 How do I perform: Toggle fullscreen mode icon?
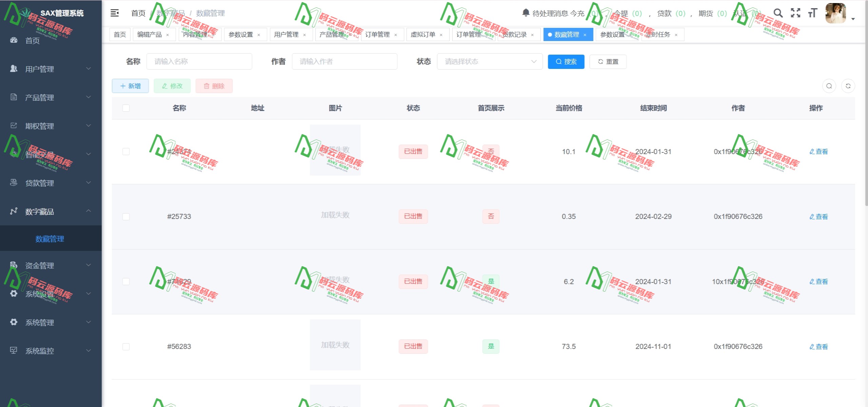(795, 13)
